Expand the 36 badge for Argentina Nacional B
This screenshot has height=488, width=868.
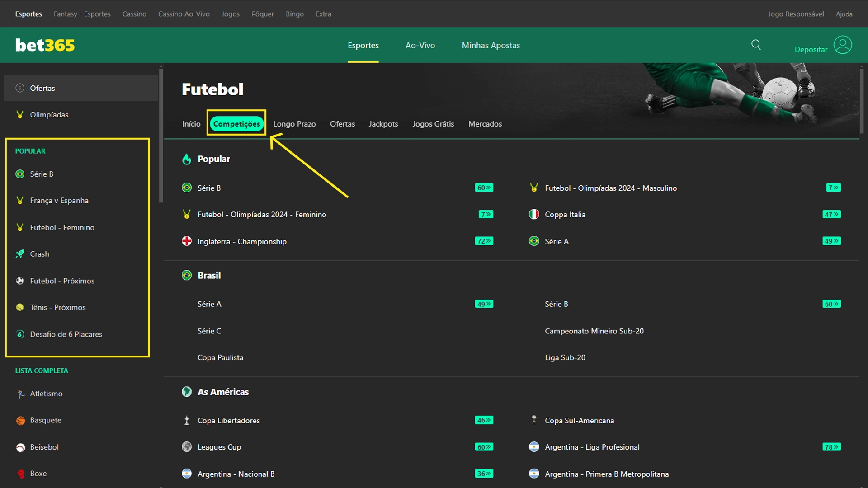pos(484,474)
